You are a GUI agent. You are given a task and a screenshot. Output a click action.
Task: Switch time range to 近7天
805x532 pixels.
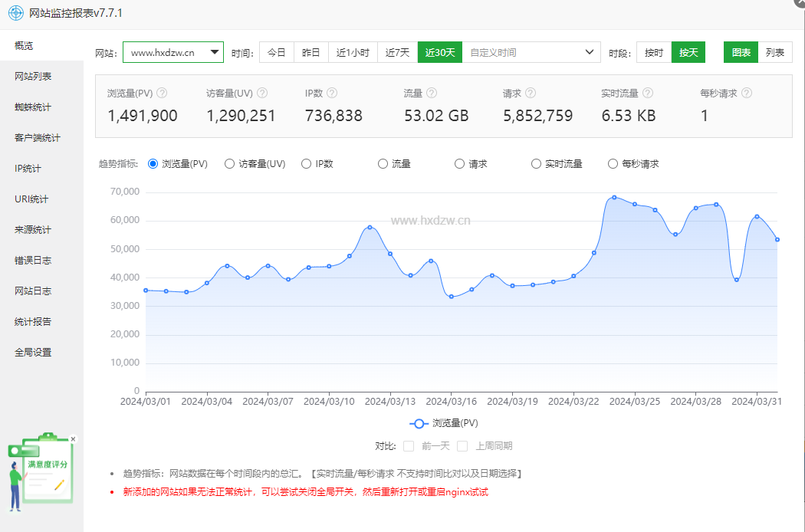[397, 52]
